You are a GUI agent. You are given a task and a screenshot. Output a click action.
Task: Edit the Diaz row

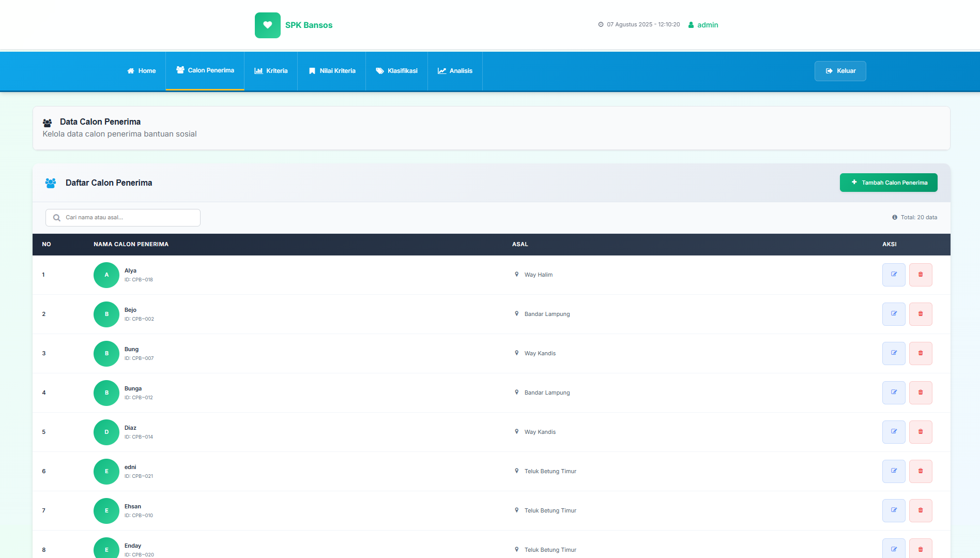(894, 432)
